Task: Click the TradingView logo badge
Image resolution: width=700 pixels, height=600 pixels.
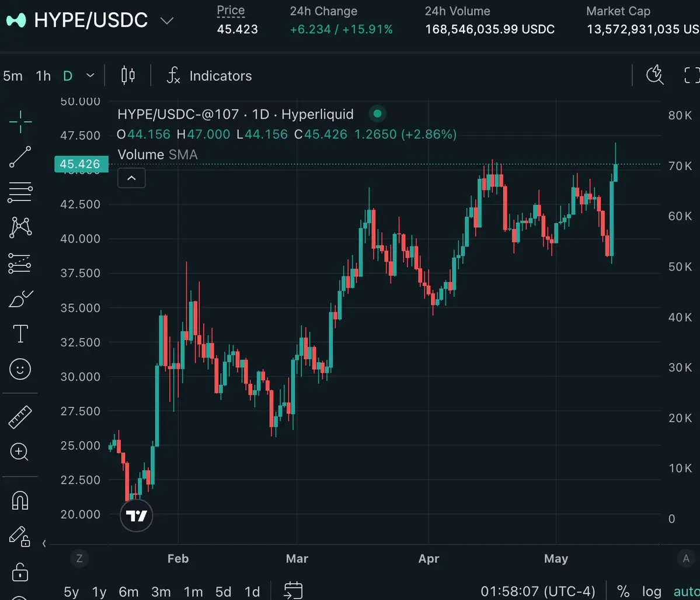Action: point(136,515)
